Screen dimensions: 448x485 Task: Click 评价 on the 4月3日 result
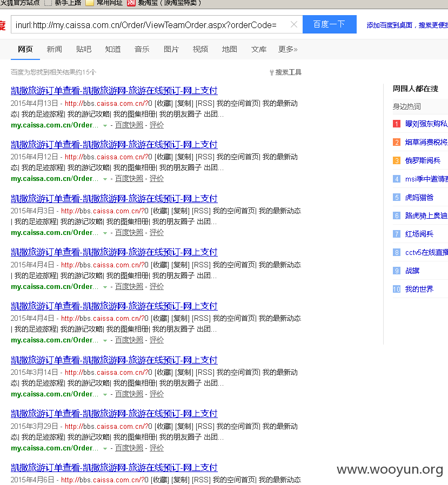click(x=157, y=232)
